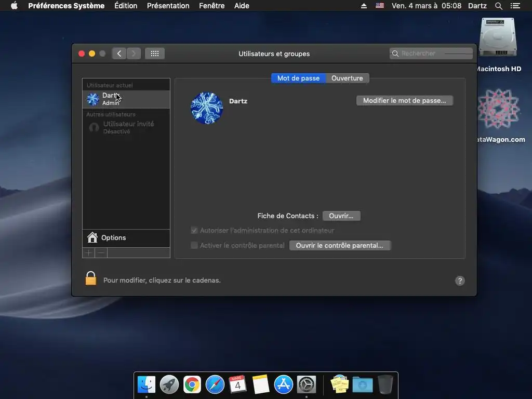Open the Préférences Système menu
532x399 pixels.
point(66,6)
